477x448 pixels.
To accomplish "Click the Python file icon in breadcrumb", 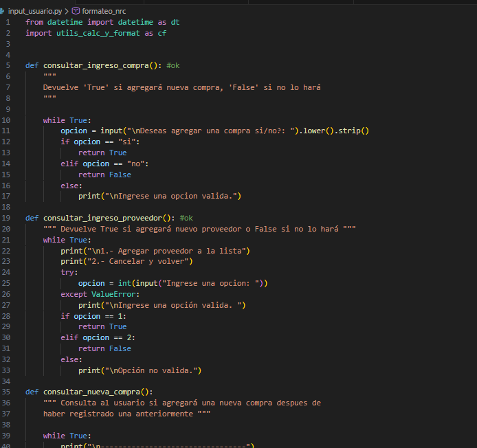I will pyautogui.click(x=4, y=11).
